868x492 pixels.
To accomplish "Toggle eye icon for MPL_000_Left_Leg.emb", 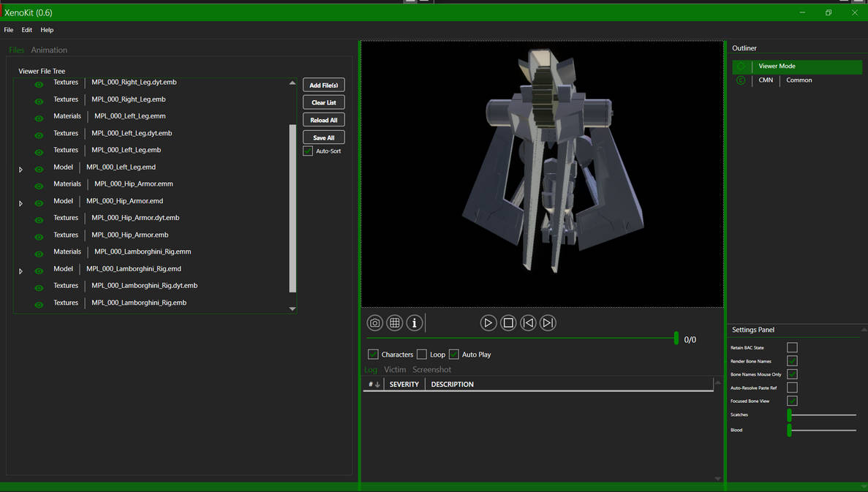I will tap(39, 152).
